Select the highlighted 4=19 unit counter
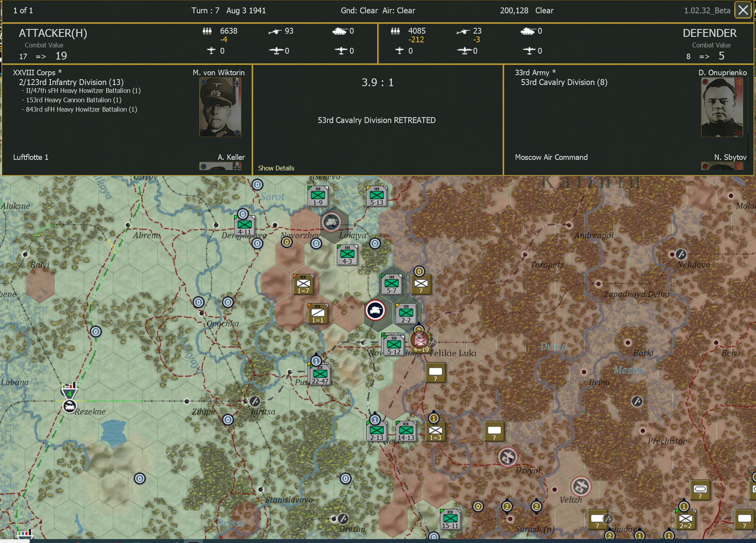The height and width of the screenshot is (543, 756). coord(421,343)
